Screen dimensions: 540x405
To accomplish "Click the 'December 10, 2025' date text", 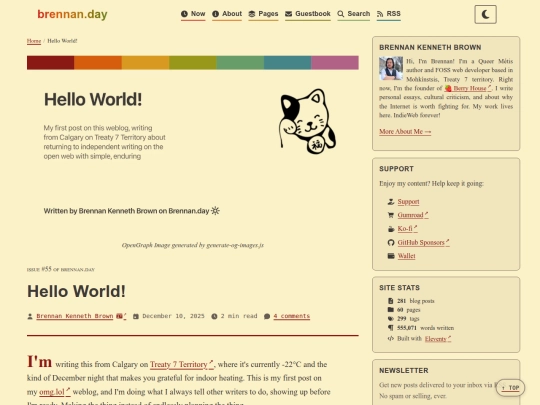I will click(x=173, y=316).
